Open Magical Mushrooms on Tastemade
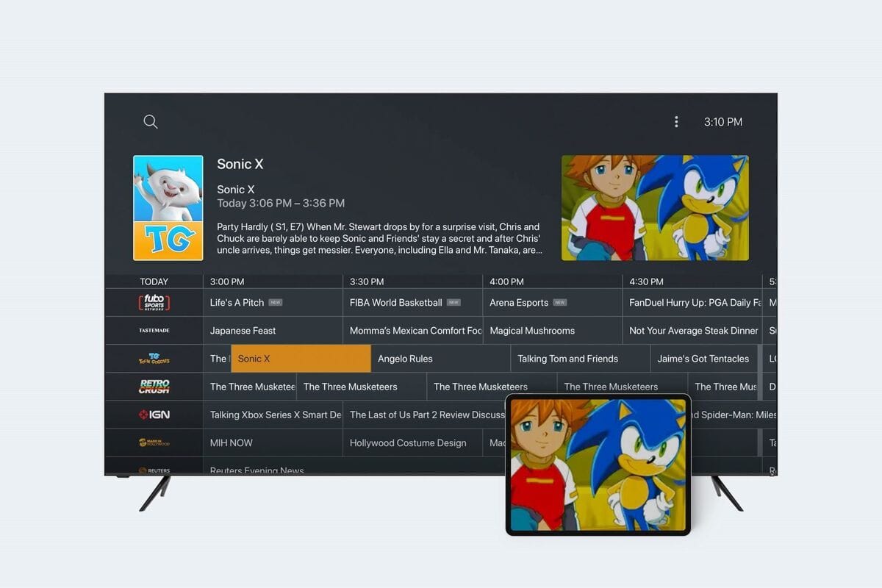The width and height of the screenshot is (882, 588). pos(532,330)
